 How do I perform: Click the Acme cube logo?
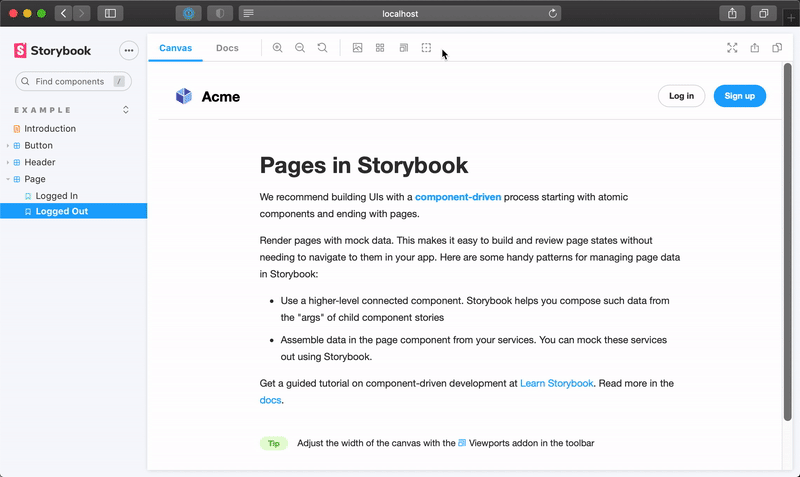click(x=184, y=96)
